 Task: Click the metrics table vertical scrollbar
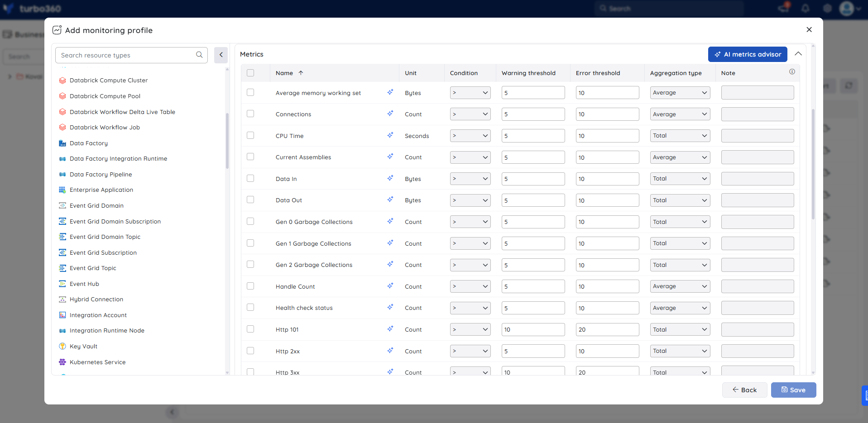(813, 164)
